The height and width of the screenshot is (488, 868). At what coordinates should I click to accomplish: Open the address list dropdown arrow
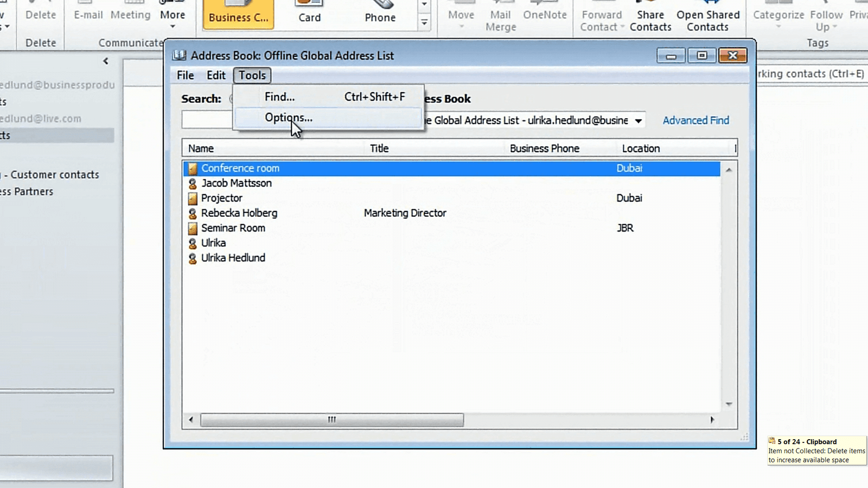point(639,120)
